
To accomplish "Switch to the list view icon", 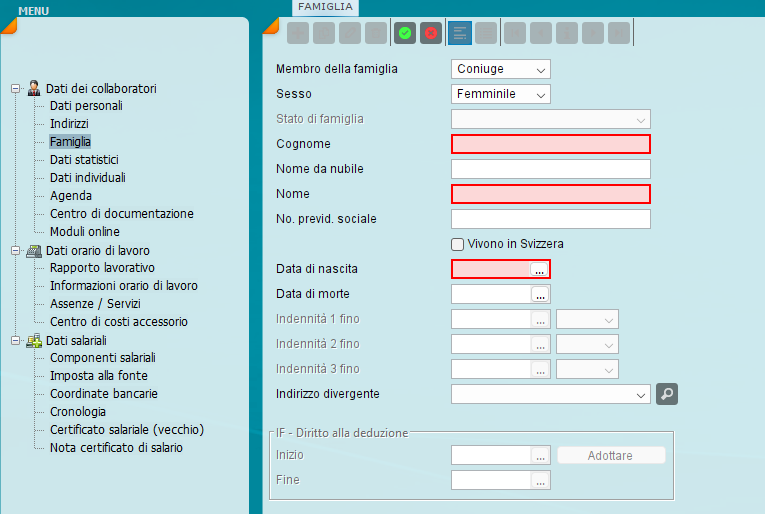I will coord(486,33).
